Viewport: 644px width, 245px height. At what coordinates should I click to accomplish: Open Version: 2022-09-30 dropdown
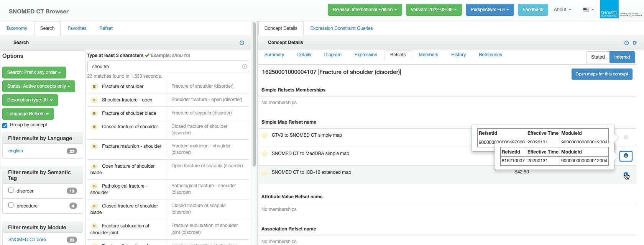coord(434,10)
